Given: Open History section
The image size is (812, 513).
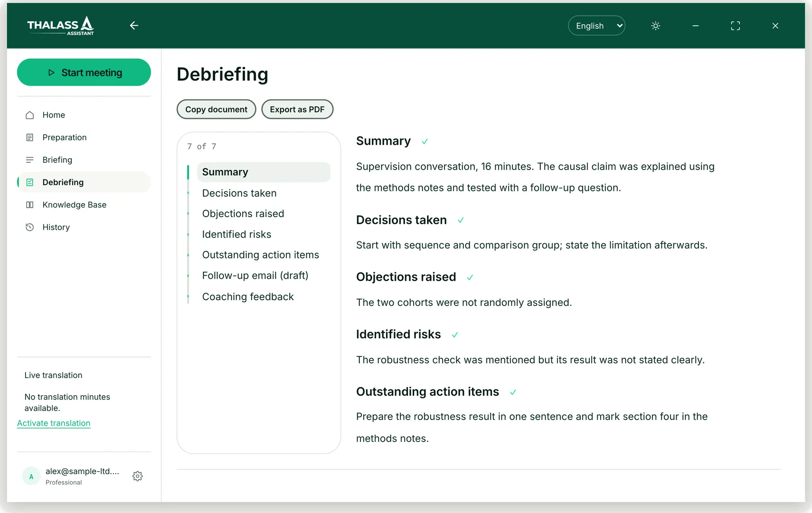Looking at the screenshot, I should 84,227.
